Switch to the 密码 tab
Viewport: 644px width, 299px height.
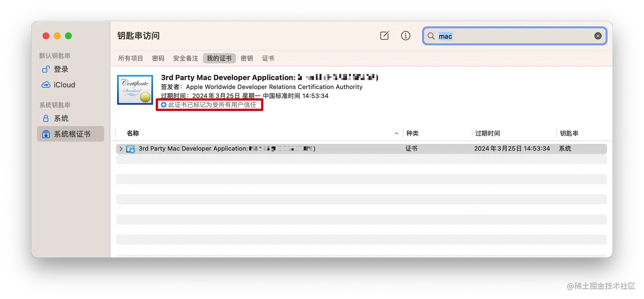[x=158, y=58]
